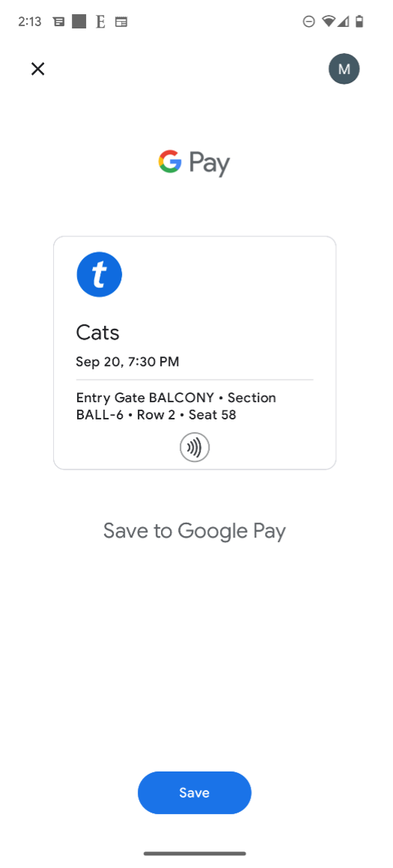393x868 pixels.
Task: Tap the 2:13 clock in status bar
Action: pos(29,22)
